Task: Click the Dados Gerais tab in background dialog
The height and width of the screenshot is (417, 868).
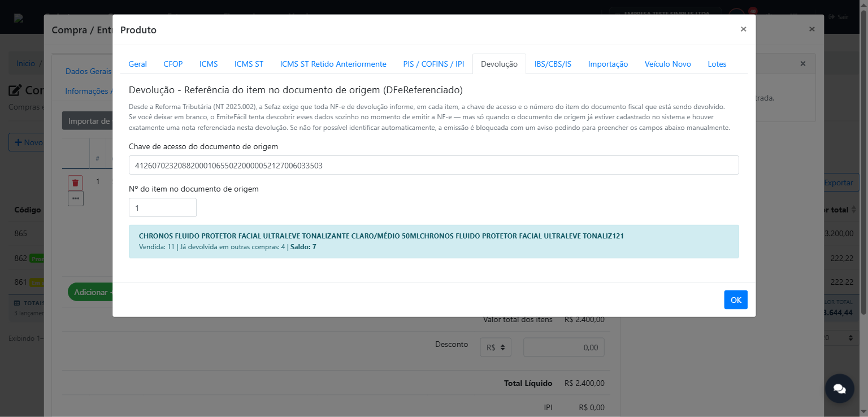Action: tap(89, 71)
